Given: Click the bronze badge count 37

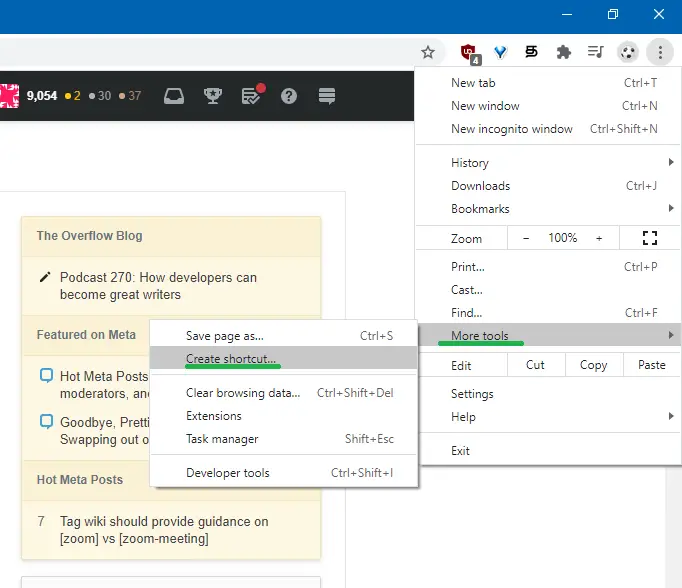Looking at the screenshot, I should coord(130,96).
